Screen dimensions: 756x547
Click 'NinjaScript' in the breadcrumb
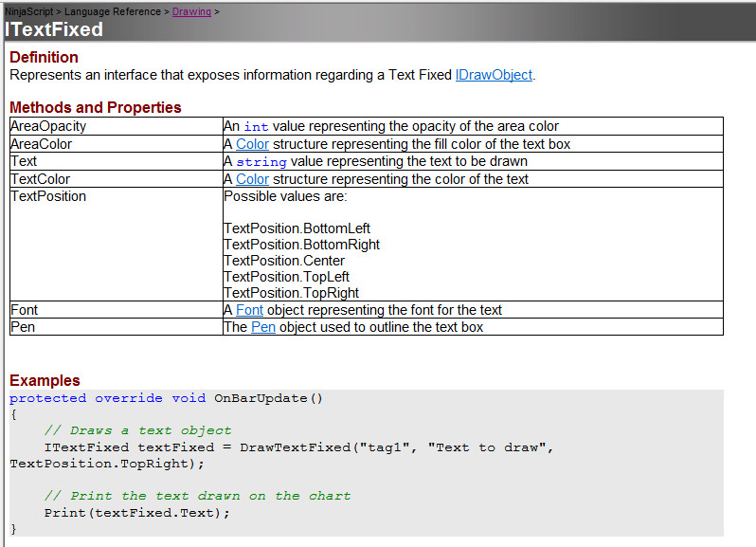point(29,11)
